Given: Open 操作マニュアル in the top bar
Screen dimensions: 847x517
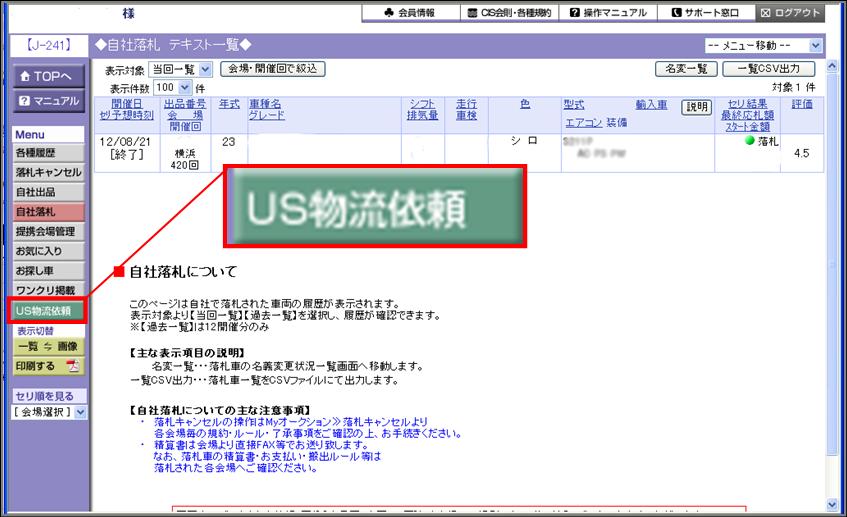Looking at the screenshot, I should (x=609, y=13).
